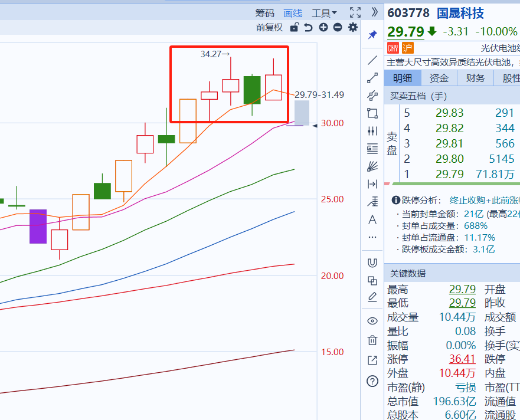Click the grey gap range box on chart
Image resolution: width=520 pixels, height=420 pixels.
coord(302,113)
